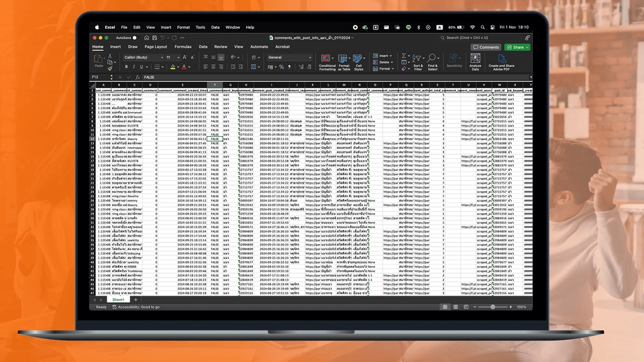This screenshot has width=644, height=362.
Task: Click the Increase Font Size icon
Action: 185,58
